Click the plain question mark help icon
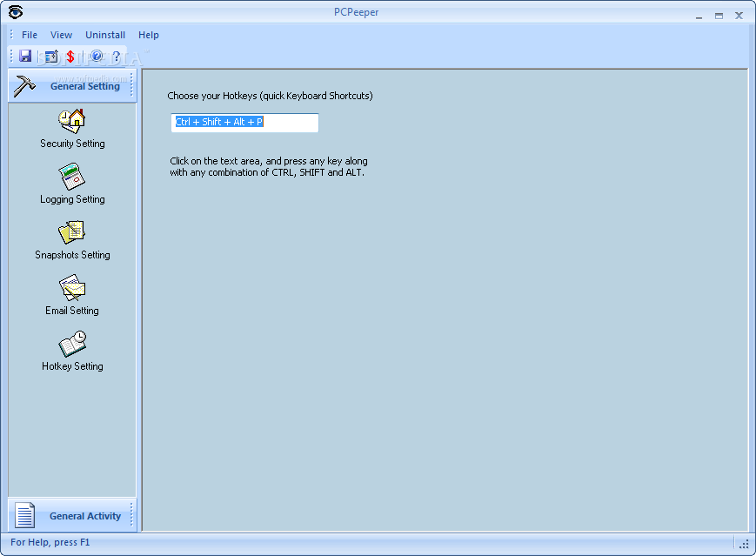This screenshot has height=556, width=756. coord(117,57)
